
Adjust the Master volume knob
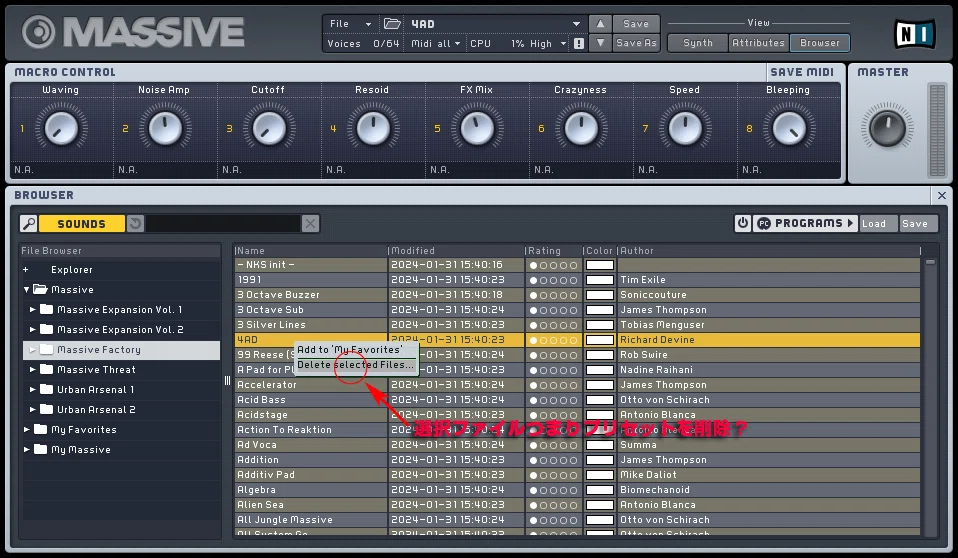click(x=887, y=128)
